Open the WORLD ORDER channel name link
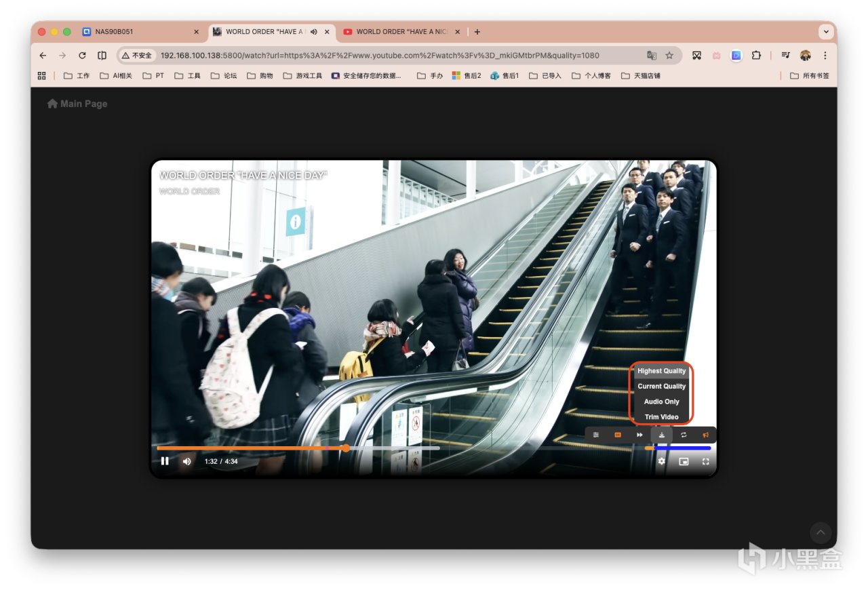Image resolution: width=868 pixels, height=590 pixels. (x=189, y=191)
